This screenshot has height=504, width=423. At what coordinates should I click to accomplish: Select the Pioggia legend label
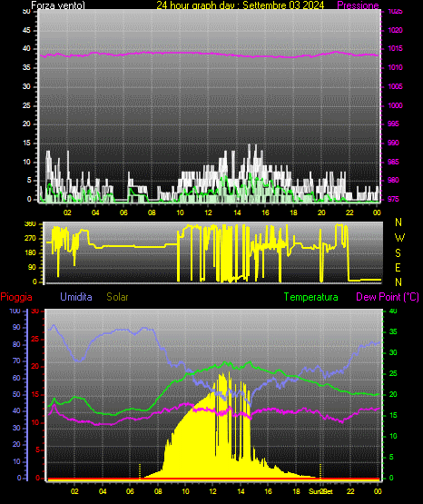pos(16,297)
